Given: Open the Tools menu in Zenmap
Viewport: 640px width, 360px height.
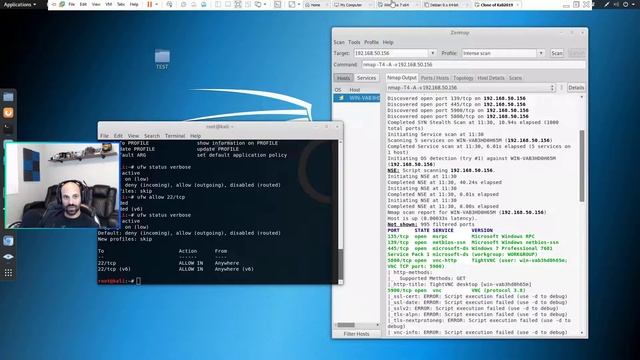Looking at the screenshot, I should click(354, 42).
